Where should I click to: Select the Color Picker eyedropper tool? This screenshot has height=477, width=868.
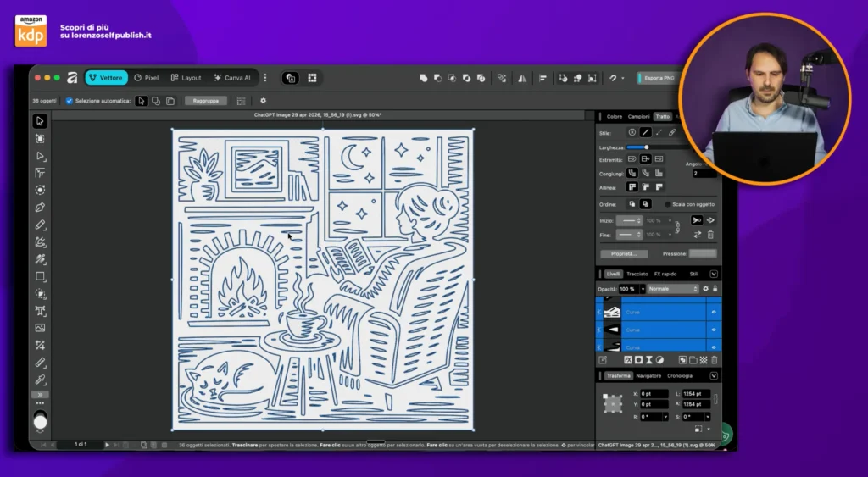[x=40, y=380]
